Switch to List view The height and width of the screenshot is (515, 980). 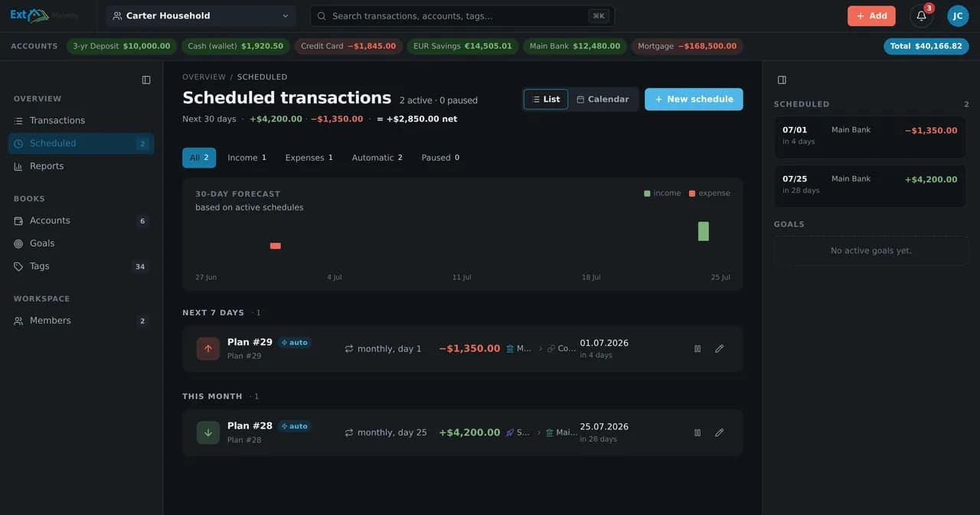(546, 99)
